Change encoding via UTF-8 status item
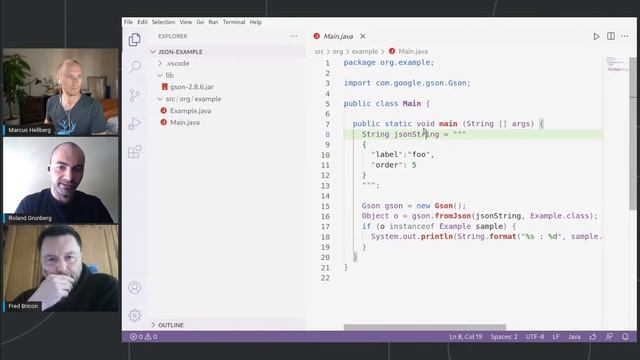640x360 pixels. tap(535, 337)
